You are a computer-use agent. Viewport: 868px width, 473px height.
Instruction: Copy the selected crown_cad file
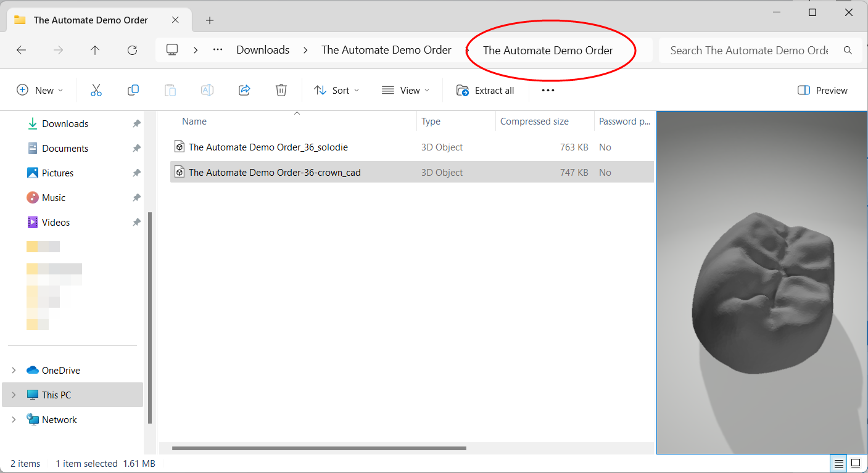133,90
